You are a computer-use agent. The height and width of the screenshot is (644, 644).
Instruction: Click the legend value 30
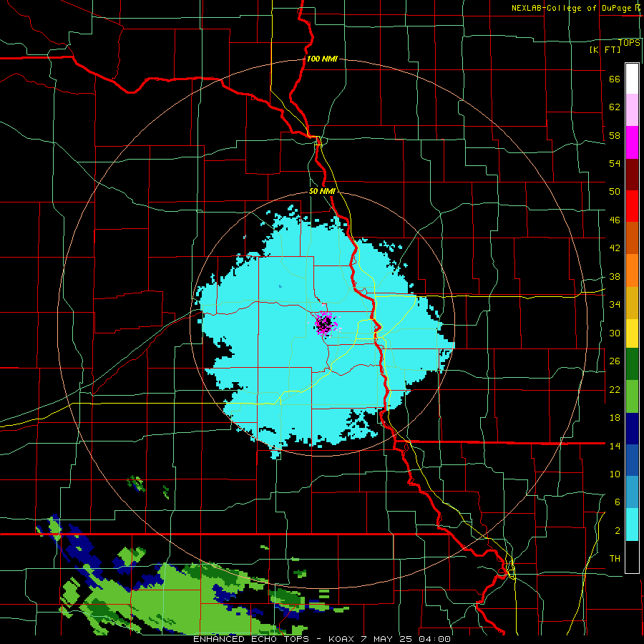(615, 333)
